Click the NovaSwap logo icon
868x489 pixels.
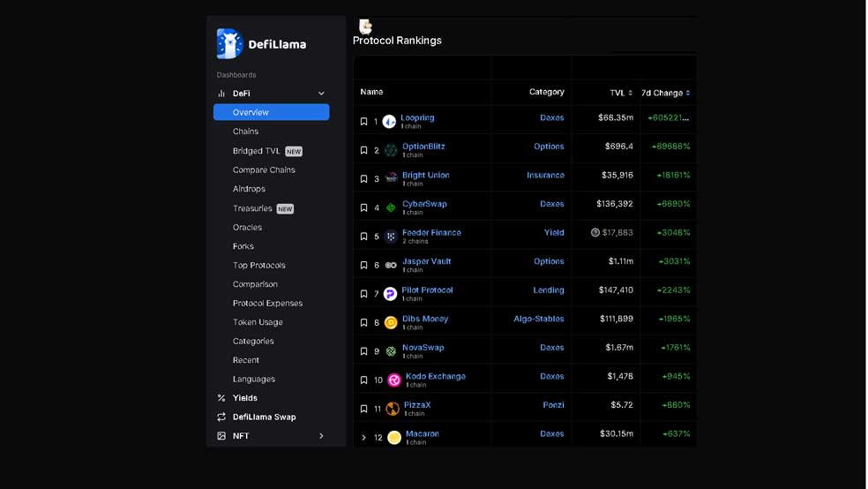click(x=391, y=351)
